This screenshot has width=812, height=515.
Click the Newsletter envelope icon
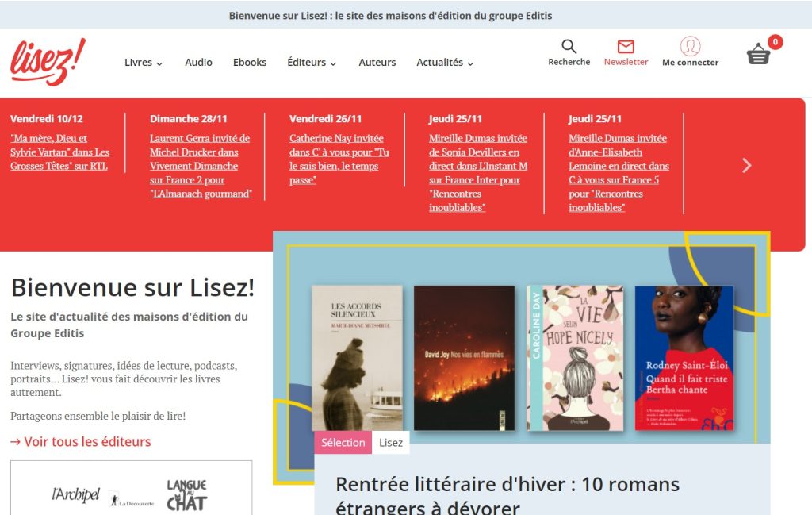(x=626, y=47)
